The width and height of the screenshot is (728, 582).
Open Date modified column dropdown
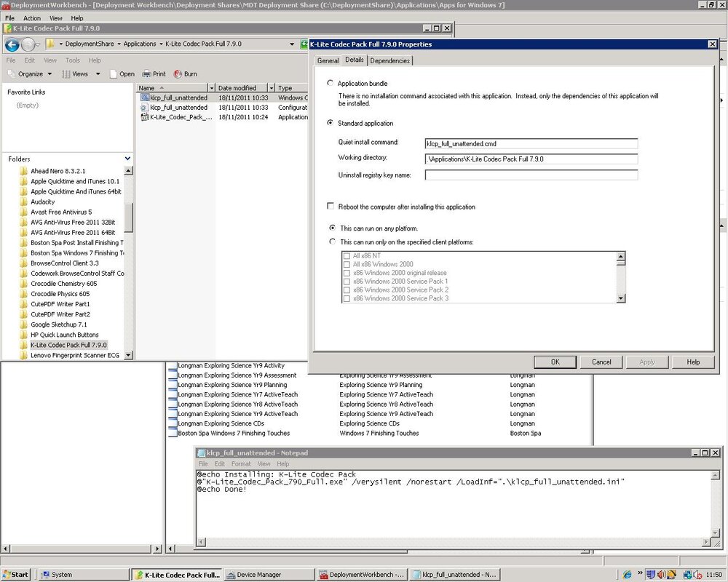271,88
